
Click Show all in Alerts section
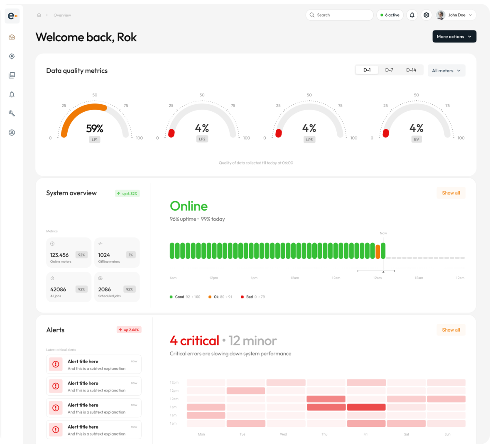(x=451, y=330)
